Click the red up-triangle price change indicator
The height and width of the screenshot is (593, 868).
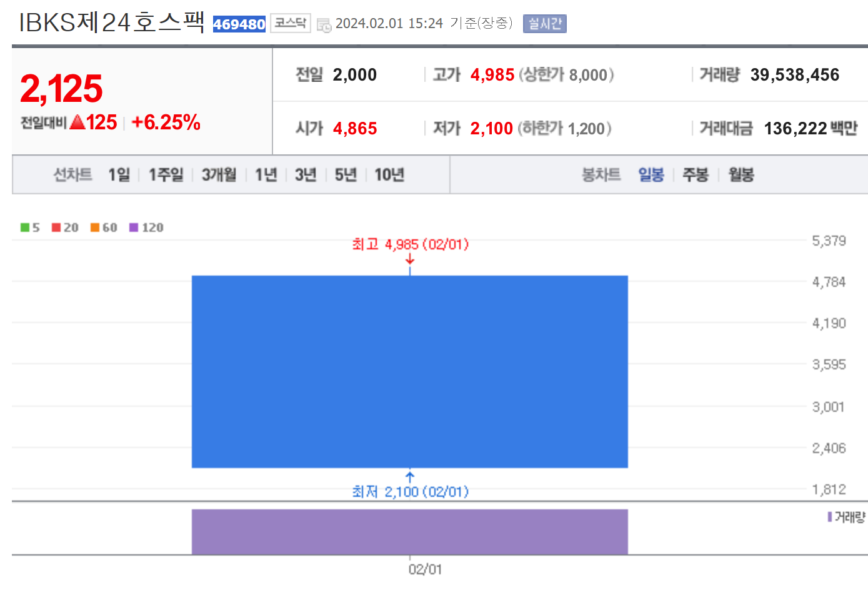tap(77, 122)
